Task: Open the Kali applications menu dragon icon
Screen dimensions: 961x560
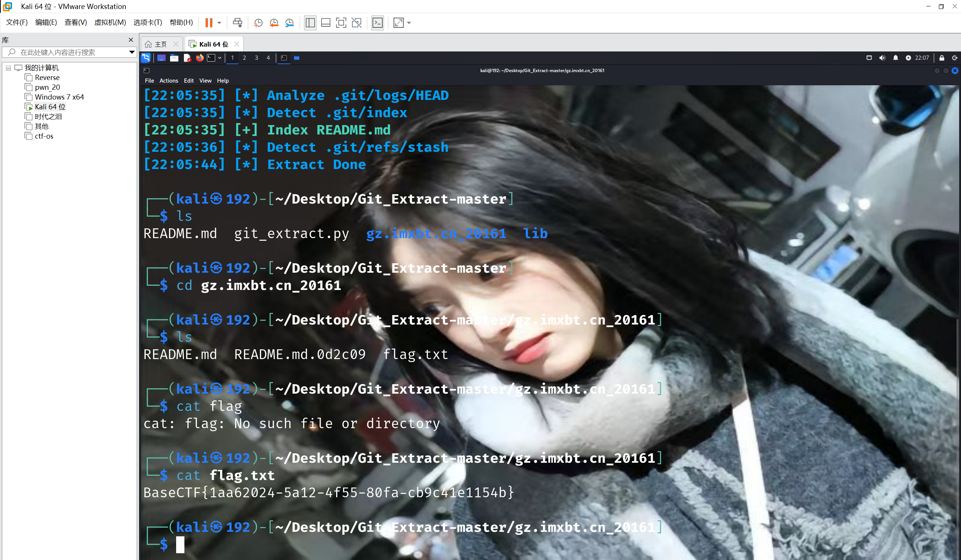Action: (x=146, y=58)
